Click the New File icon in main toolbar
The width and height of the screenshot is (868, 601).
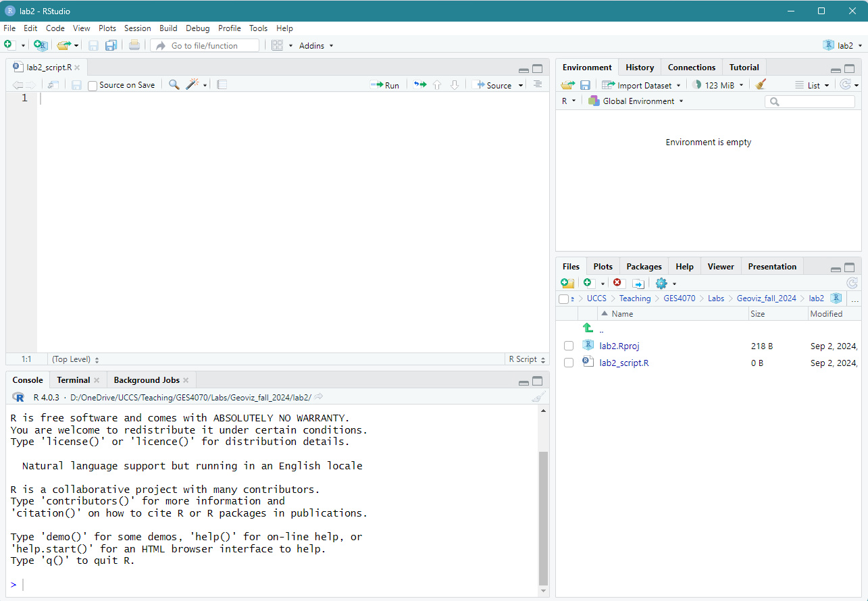[x=9, y=45]
